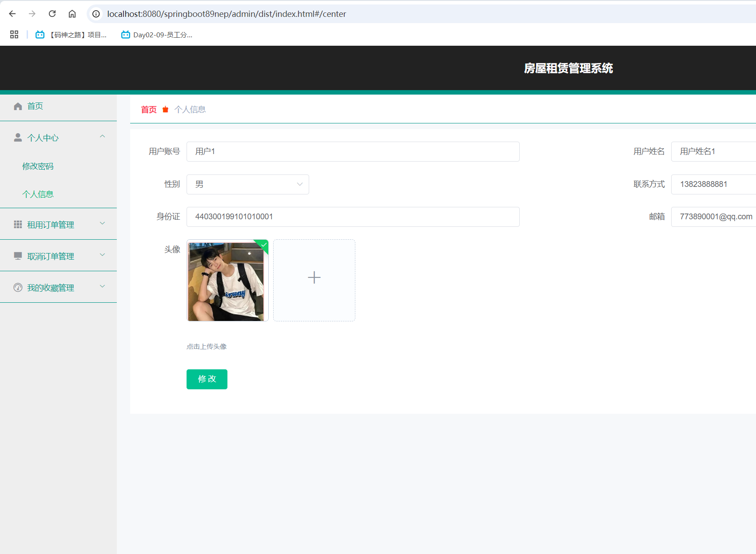Reload the page with the refresh icon
This screenshot has width=756, height=554.
pos(52,14)
